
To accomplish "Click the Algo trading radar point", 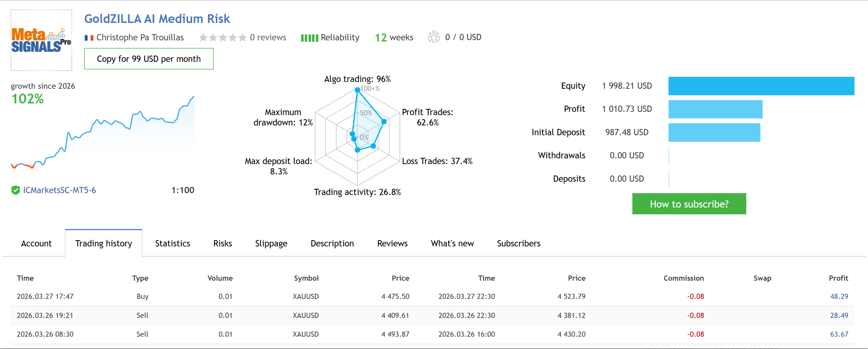I will 357,90.
